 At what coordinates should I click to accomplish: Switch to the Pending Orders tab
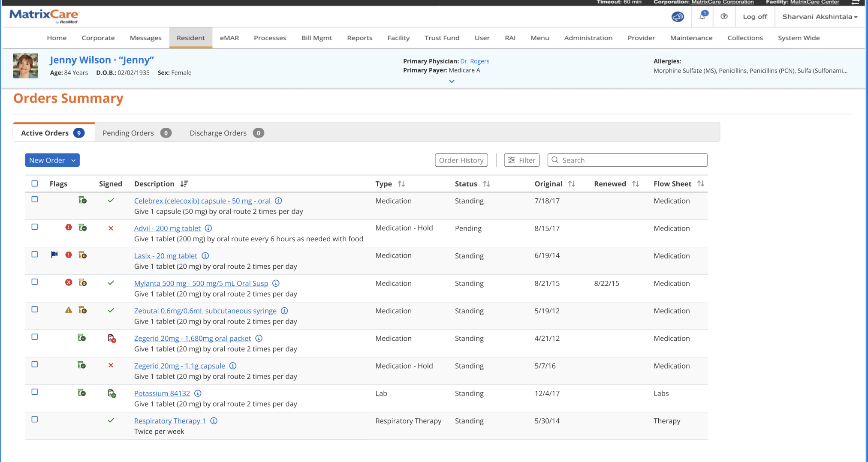(x=137, y=133)
